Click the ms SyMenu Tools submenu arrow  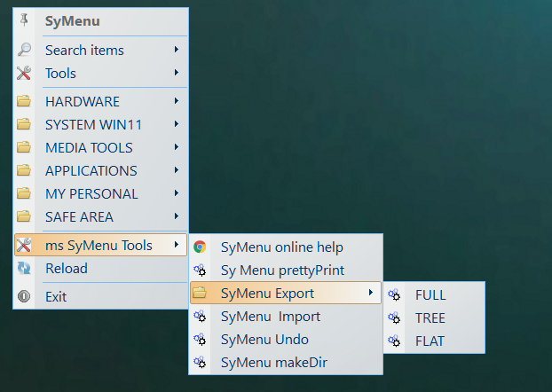177,245
